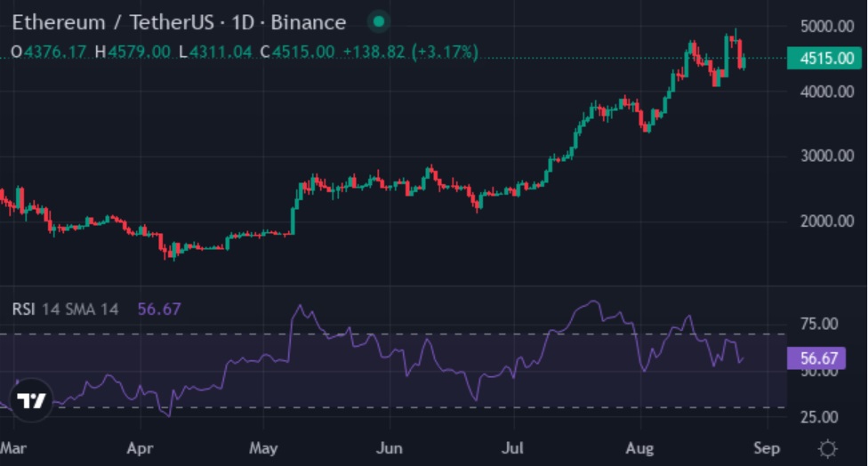This screenshot has height=466, width=868.
Task: Click the 75.00 RSI axis label
Action: click(819, 324)
